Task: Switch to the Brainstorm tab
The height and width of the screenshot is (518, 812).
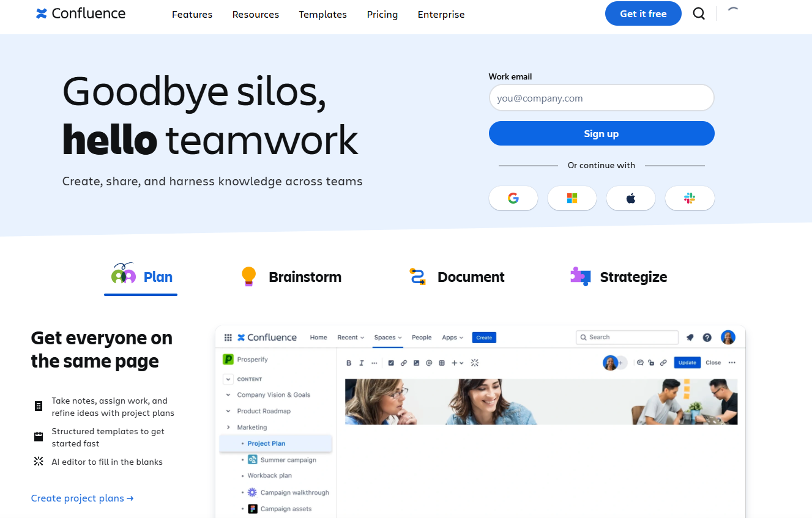Action: (291, 277)
